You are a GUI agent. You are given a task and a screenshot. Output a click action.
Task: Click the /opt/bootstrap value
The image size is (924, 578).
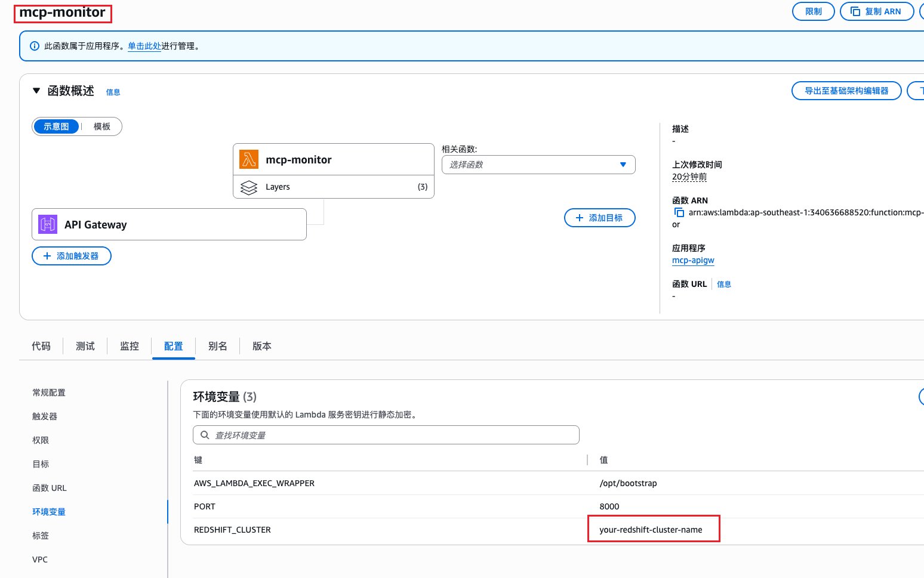click(628, 483)
